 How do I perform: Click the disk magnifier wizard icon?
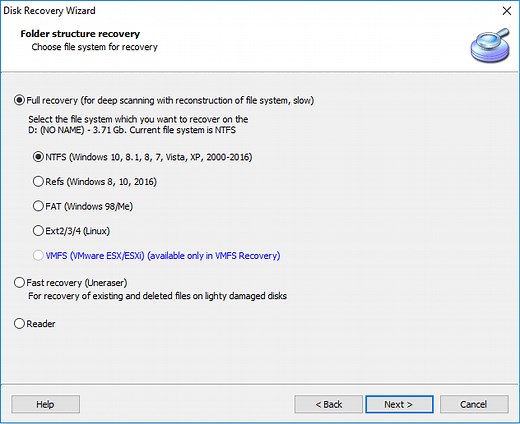[490, 45]
